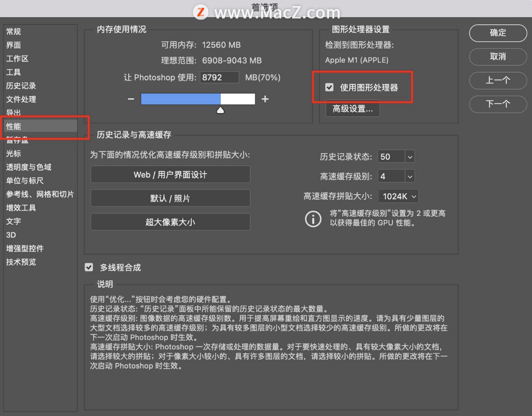The width and height of the screenshot is (532, 416).
Task: Click the 上一个 button
Action: [x=498, y=81]
